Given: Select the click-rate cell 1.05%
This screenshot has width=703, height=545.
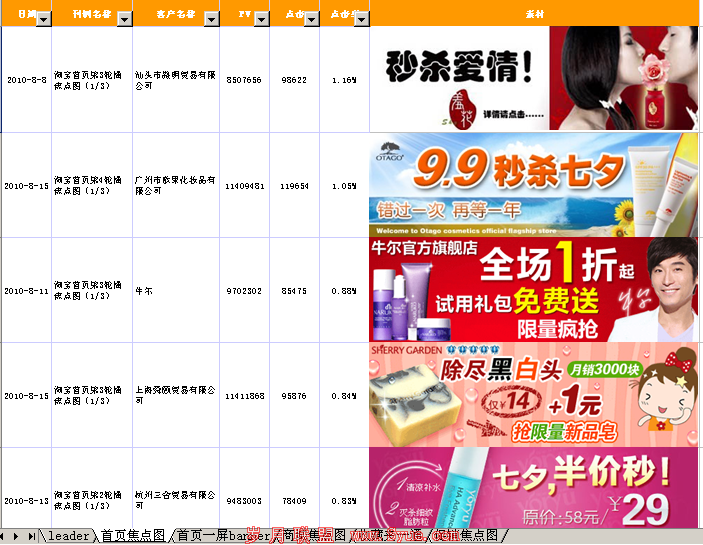Looking at the screenshot, I should (344, 186).
